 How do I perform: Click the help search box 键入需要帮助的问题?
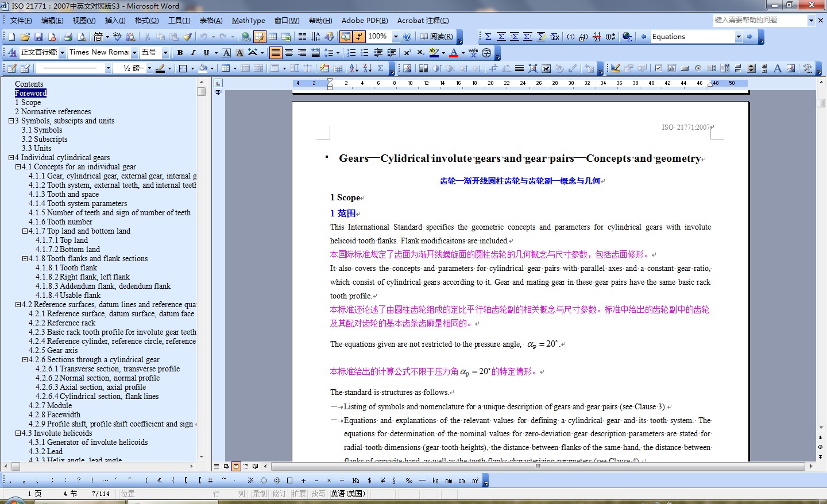(760, 20)
